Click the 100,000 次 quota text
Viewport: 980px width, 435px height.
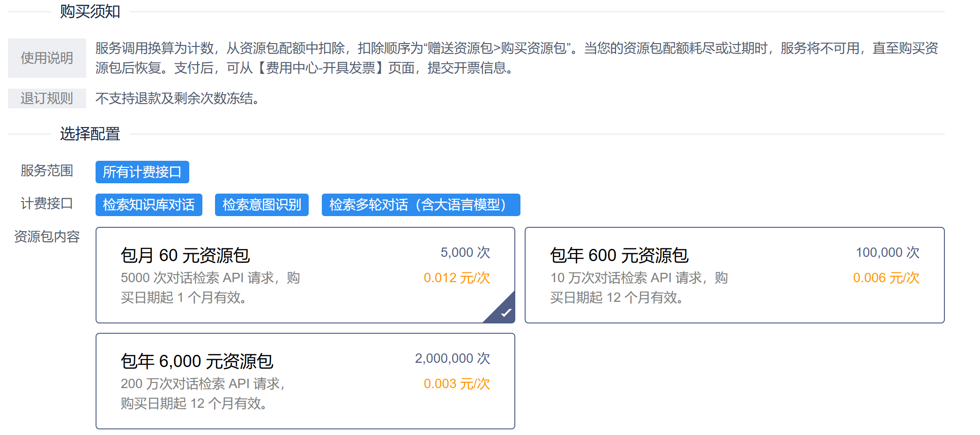tap(887, 253)
